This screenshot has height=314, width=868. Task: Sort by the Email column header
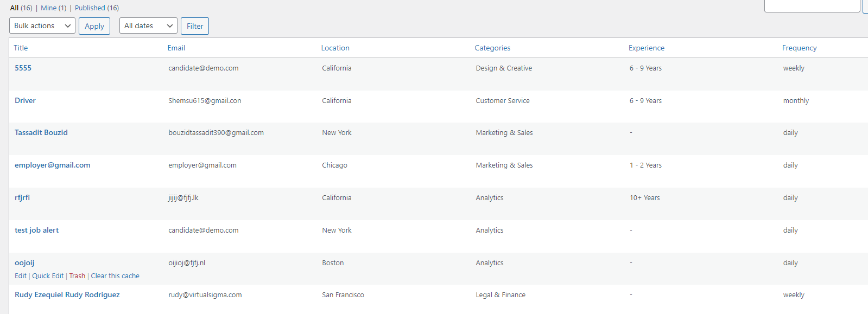176,48
